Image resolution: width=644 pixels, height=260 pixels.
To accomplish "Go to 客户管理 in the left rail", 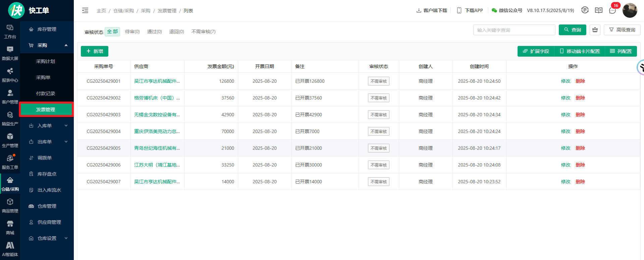I will tap(10, 96).
